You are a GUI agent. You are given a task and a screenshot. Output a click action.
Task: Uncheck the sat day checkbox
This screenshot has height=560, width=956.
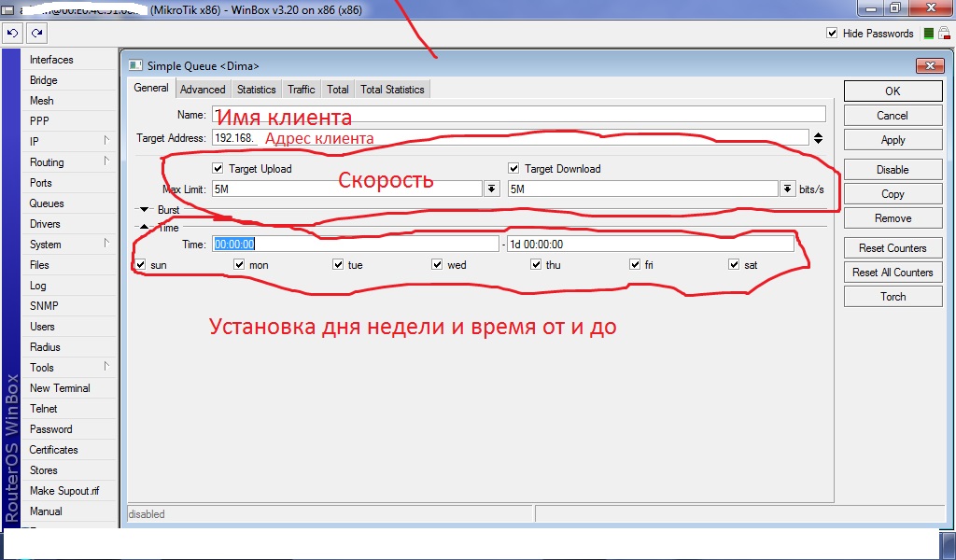(x=734, y=264)
